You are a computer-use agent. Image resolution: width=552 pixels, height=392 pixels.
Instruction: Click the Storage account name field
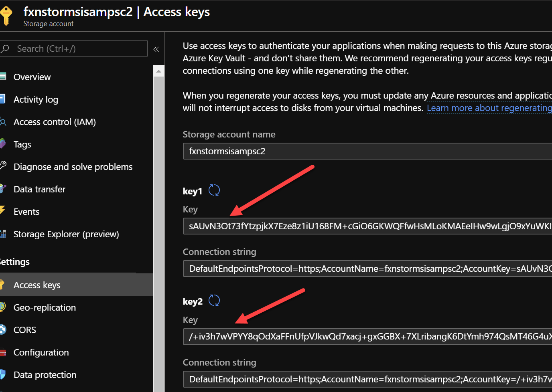coord(367,151)
